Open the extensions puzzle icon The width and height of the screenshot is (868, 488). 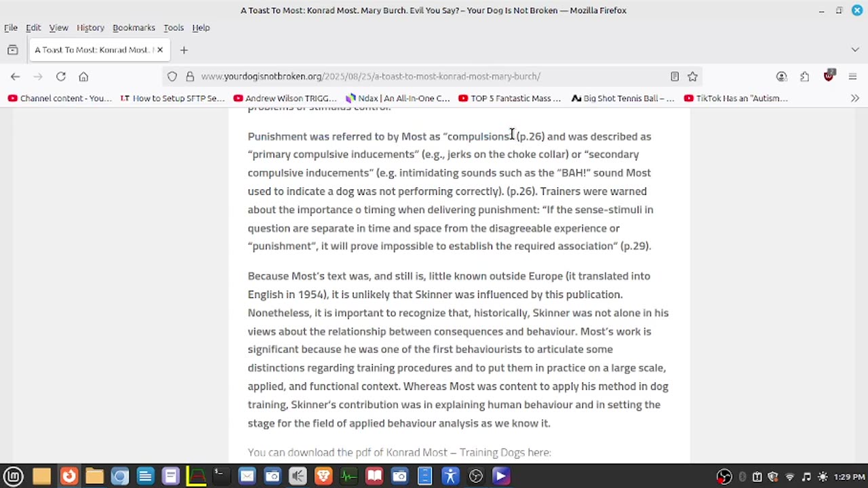coord(804,77)
